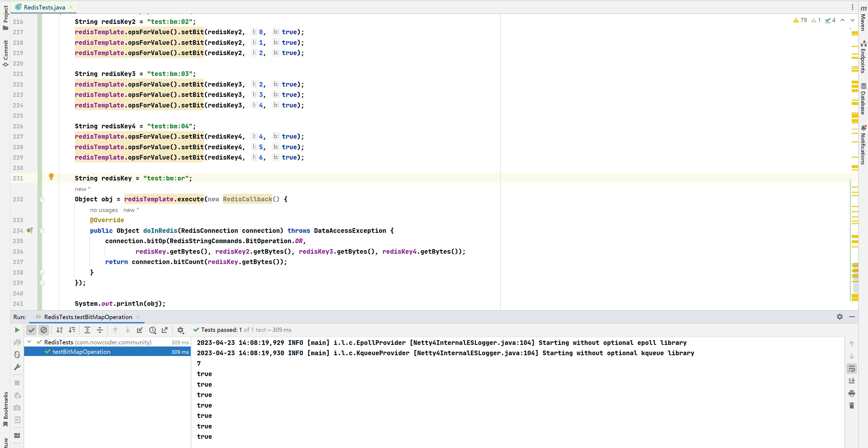This screenshot has width=868, height=448.
Task: Click the yellow lightbulb quick-fix icon
Action: [51, 177]
